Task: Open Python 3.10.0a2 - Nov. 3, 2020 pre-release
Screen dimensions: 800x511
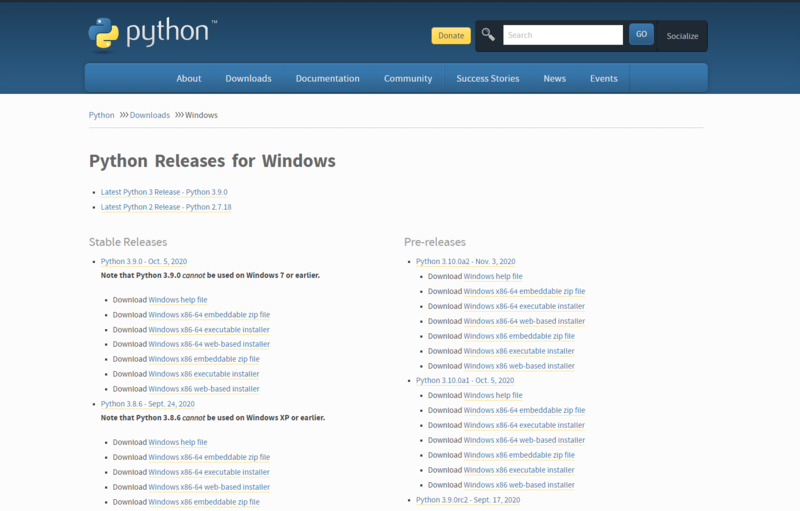Action: tap(465, 262)
